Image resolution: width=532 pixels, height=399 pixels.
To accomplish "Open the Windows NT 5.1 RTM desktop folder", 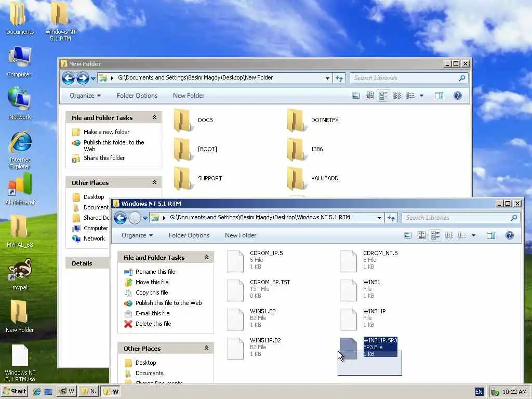I will click(60, 21).
